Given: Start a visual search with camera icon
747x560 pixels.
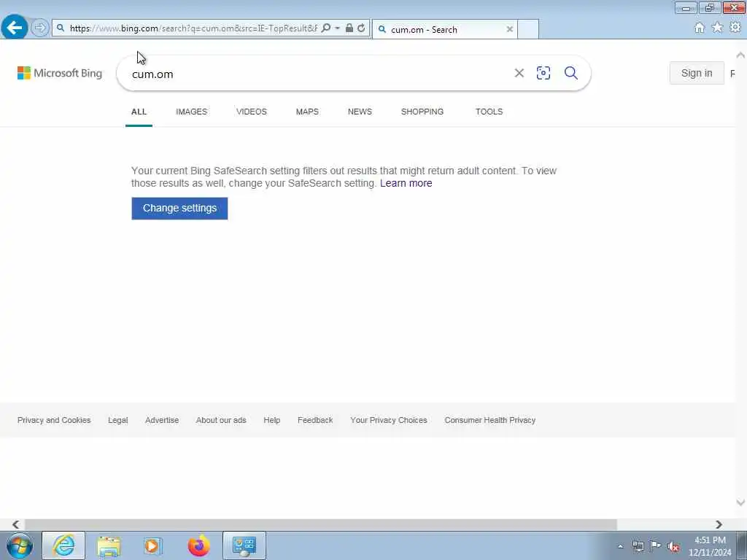Looking at the screenshot, I should (x=543, y=73).
